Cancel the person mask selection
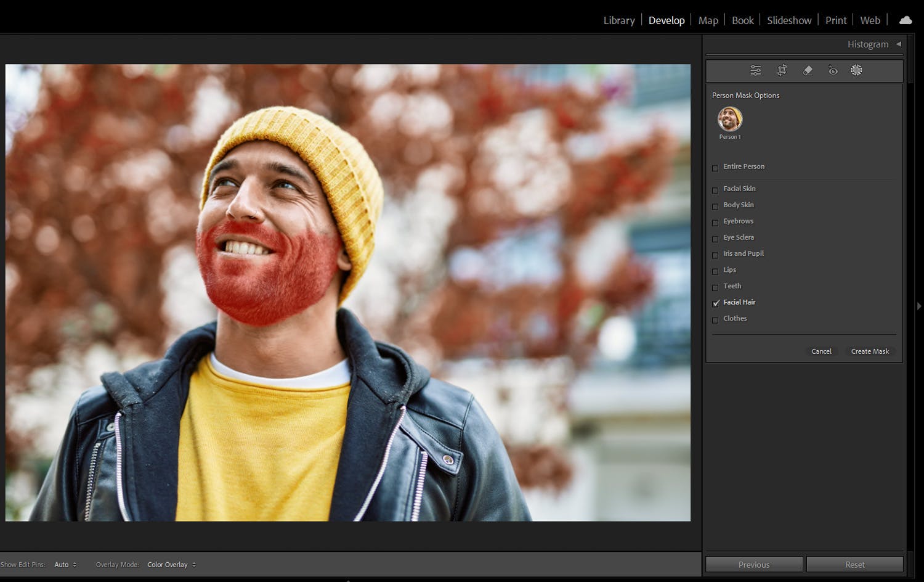Screen dimensions: 924x582 [x=822, y=351]
